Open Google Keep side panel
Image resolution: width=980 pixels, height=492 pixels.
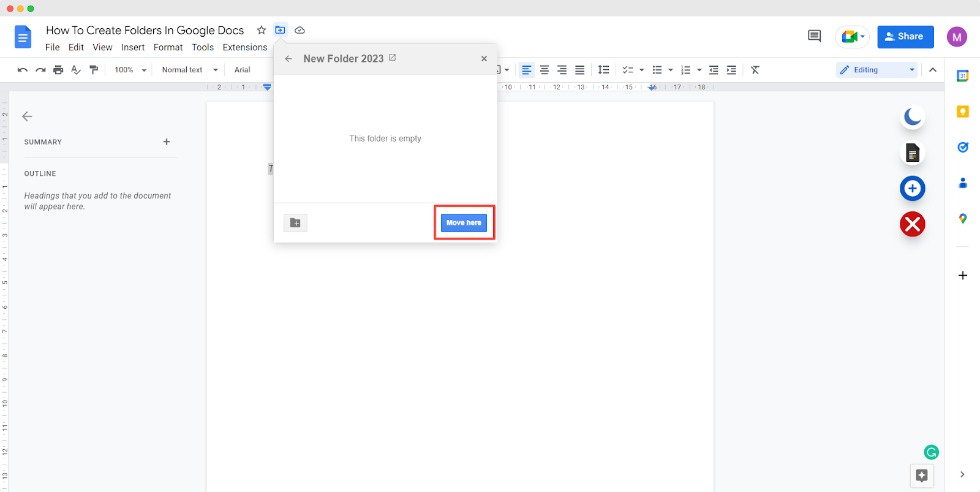[x=963, y=112]
